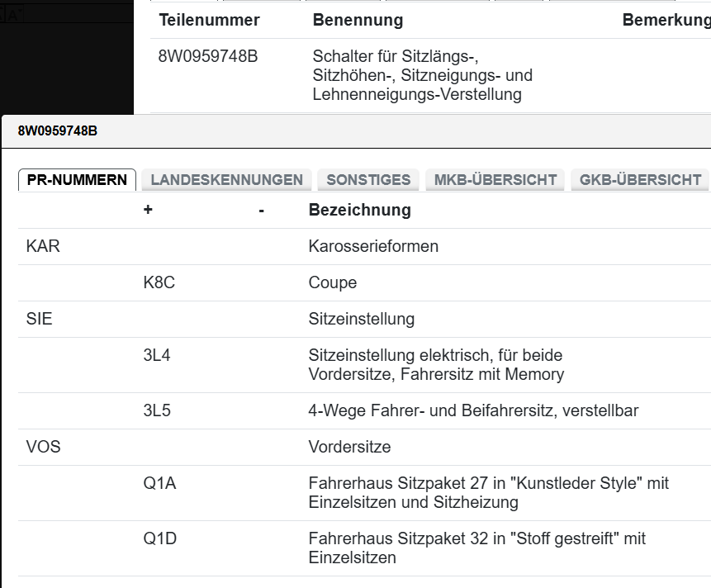This screenshot has height=588, width=711.
Task: Select the KAR category row
Action: 43,246
